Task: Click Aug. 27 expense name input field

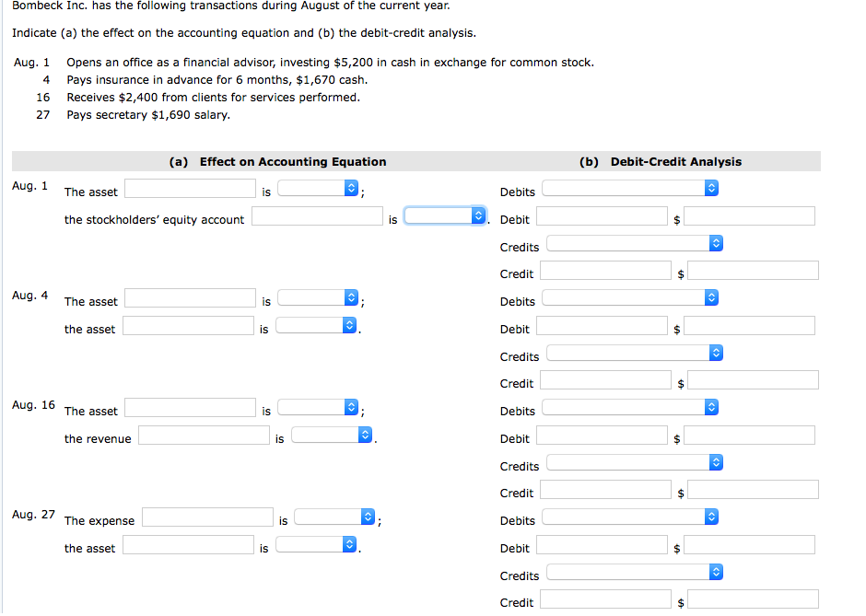Action: point(207,517)
